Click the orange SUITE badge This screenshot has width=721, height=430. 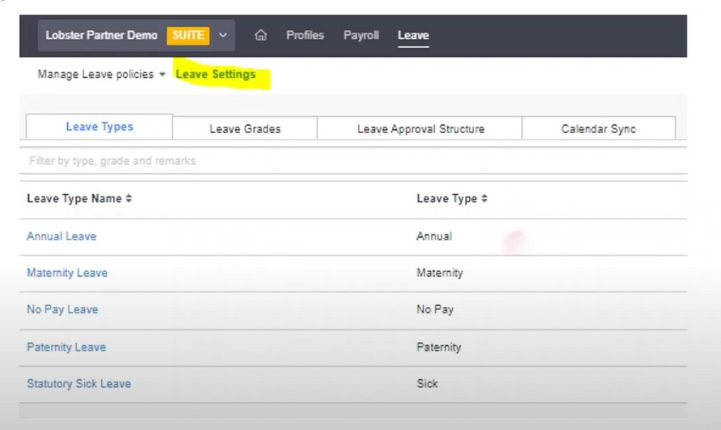[x=188, y=35]
